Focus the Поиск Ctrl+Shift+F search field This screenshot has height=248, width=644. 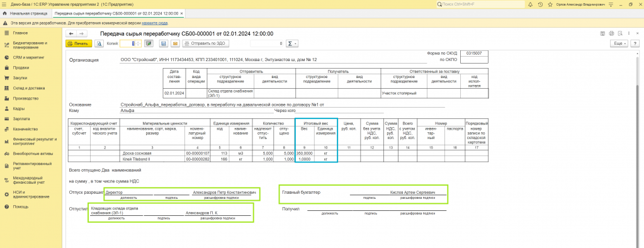[480, 4]
